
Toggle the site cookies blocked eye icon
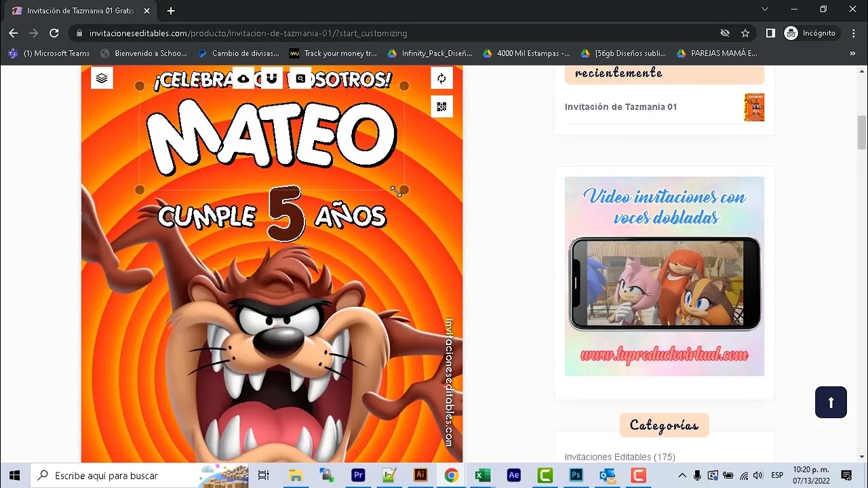725,33
